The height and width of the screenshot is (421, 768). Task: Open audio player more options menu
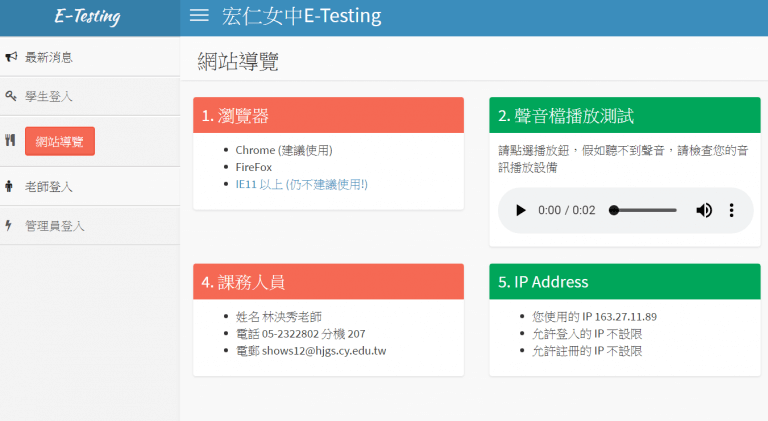(x=731, y=211)
